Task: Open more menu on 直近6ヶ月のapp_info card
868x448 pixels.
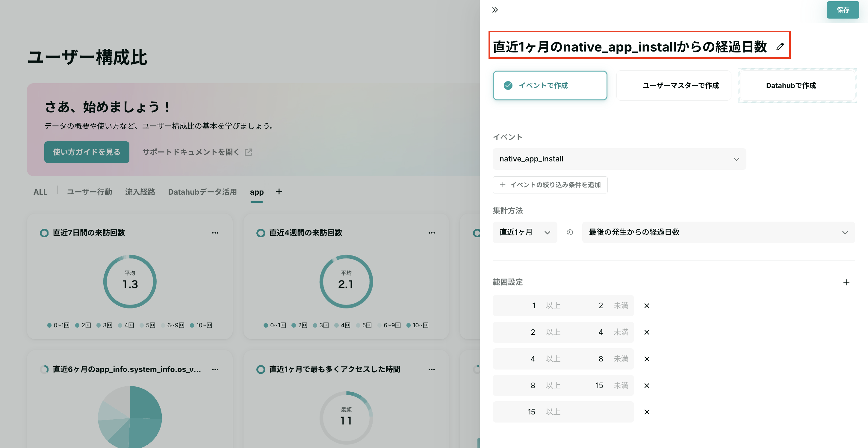Action: click(x=215, y=369)
